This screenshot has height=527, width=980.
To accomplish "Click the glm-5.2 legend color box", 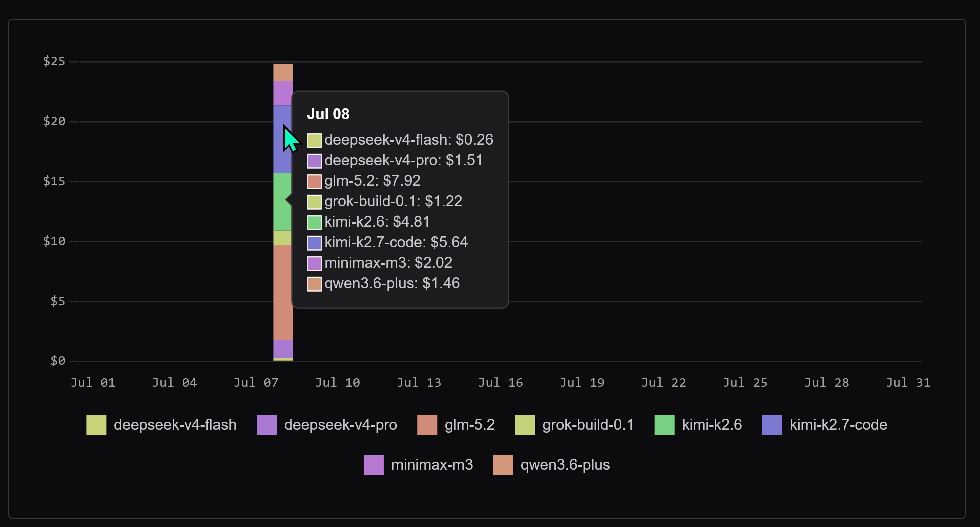I will pos(427,425).
